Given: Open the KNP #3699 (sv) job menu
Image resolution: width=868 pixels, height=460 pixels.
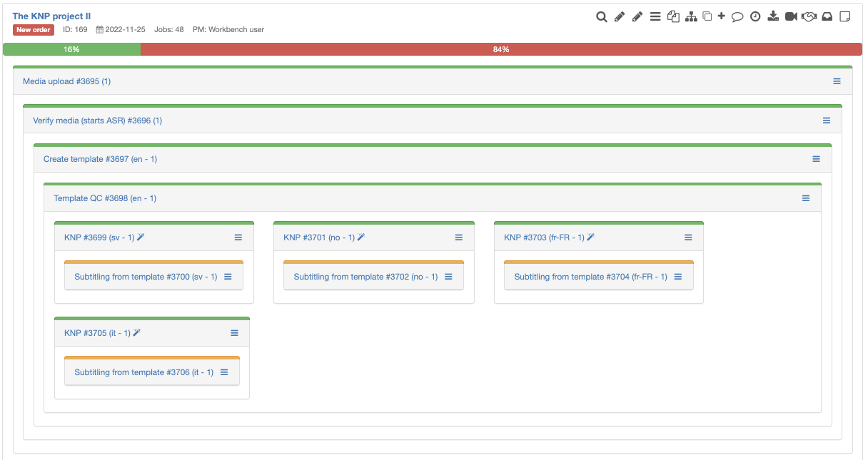Looking at the screenshot, I should click(x=238, y=237).
